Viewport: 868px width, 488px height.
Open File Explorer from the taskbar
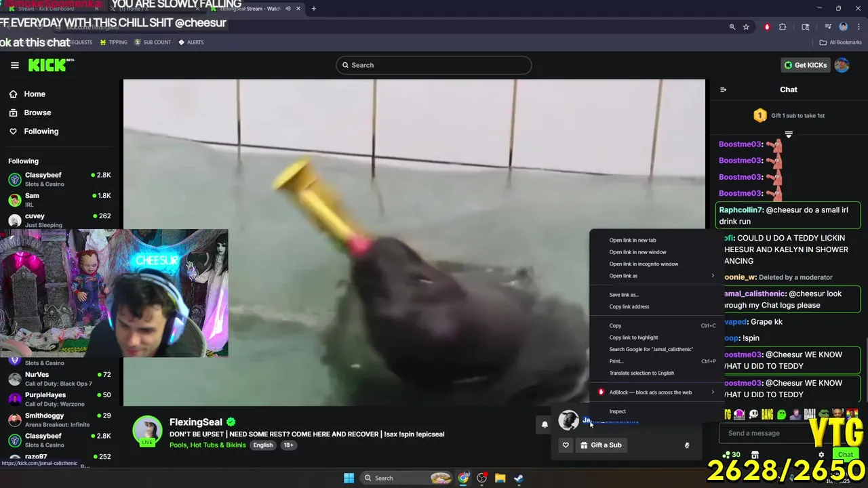click(x=500, y=478)
